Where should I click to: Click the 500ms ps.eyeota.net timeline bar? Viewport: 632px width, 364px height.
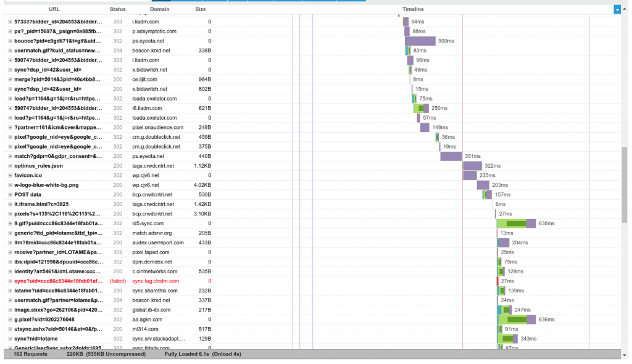pos(420,41)
